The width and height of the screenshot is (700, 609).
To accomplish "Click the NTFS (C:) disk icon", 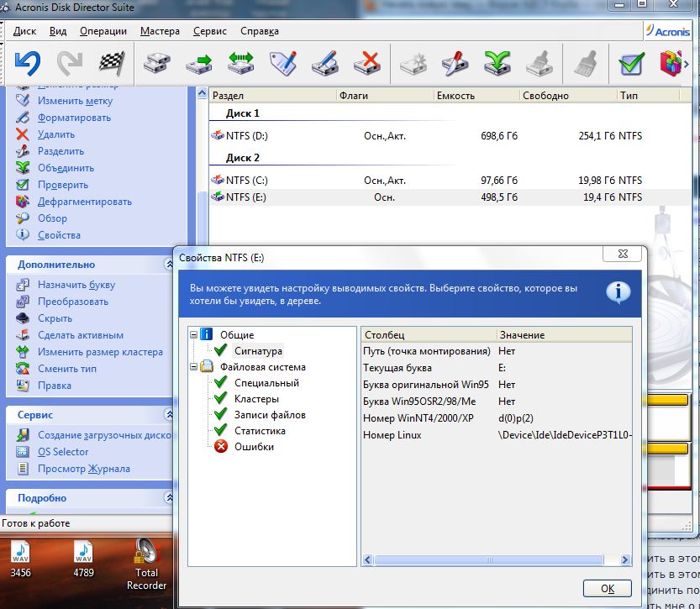I will 218,180.
